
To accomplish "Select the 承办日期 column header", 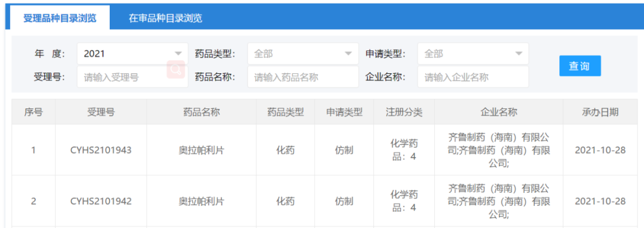I will 600,112.
